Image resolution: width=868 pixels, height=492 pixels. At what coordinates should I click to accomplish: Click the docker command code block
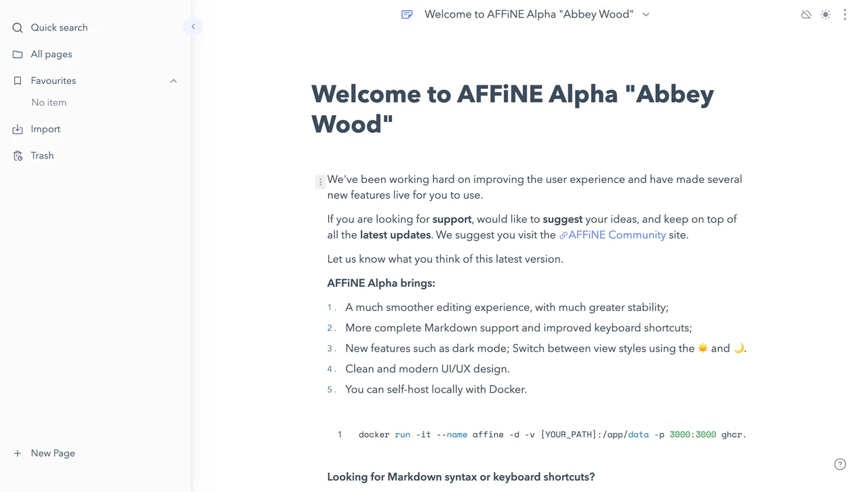(536, 434)
